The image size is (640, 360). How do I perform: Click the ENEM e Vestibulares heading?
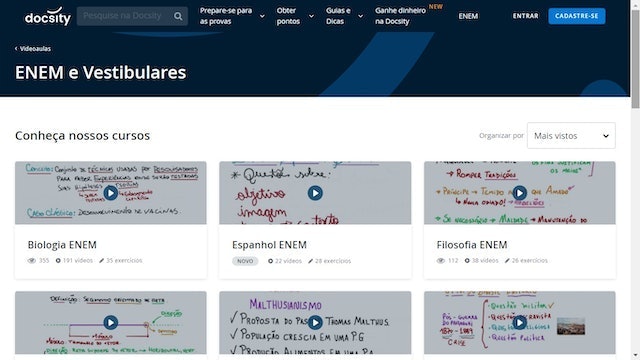point(100,73)
